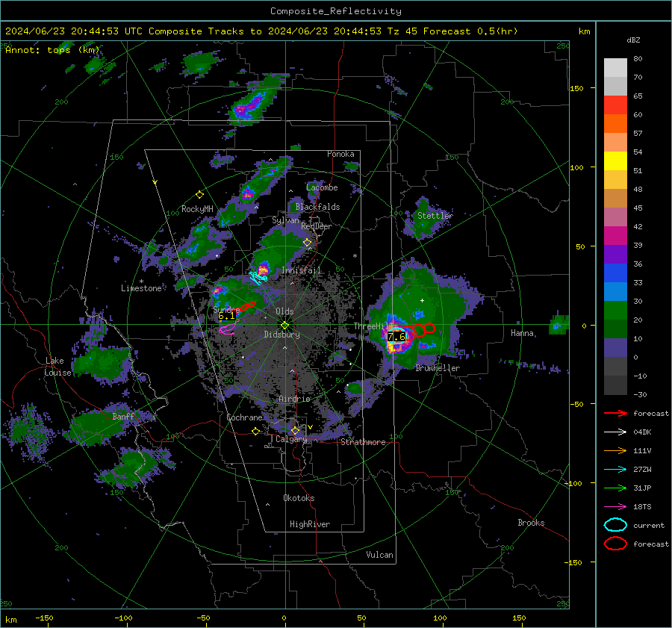Click the Lacombe city label

point(322,187)
